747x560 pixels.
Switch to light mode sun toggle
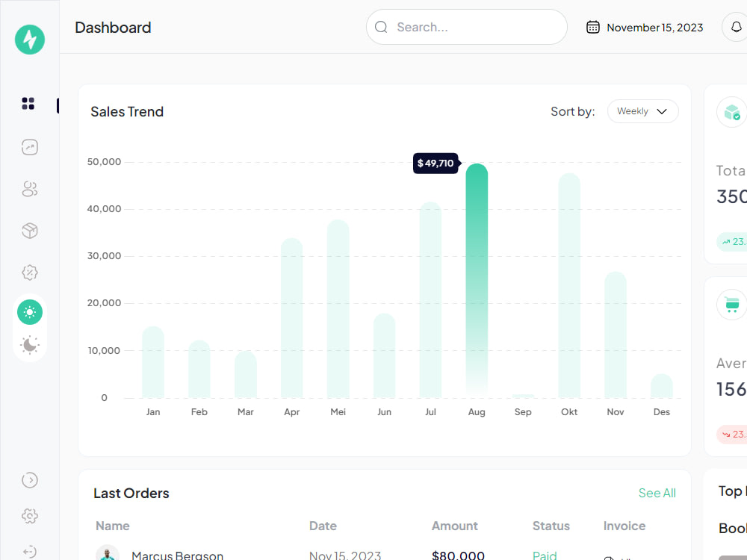tap(30, 312)
